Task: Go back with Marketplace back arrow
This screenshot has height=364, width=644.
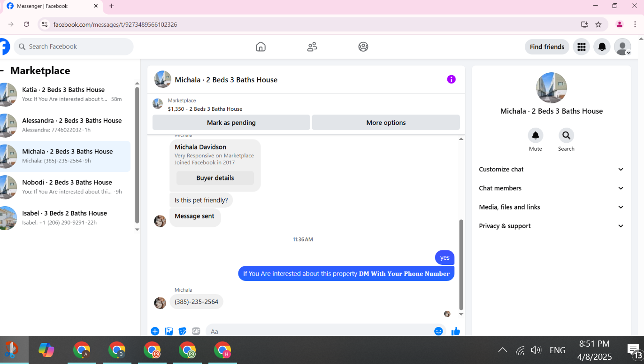Action: click(x=2, y=71)
